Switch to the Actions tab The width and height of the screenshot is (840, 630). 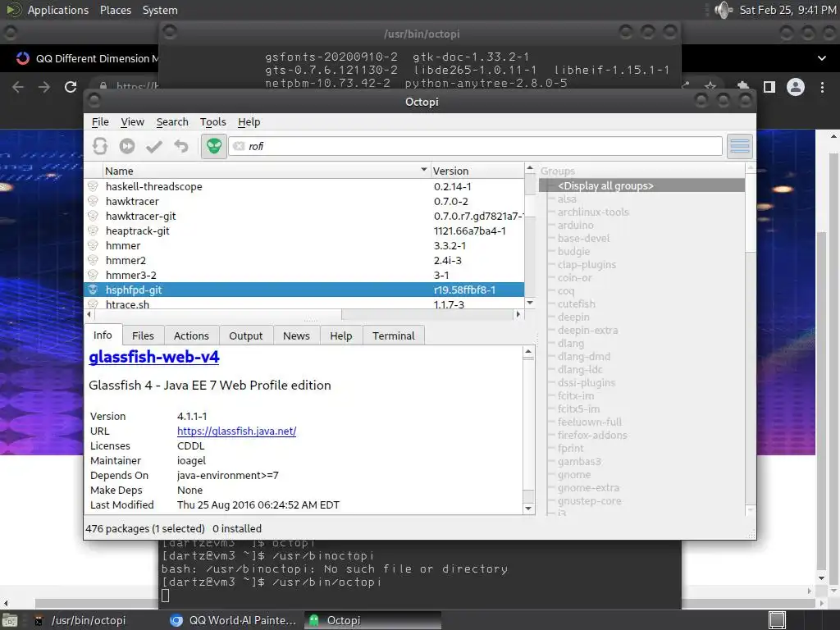(x=191, y=336)
